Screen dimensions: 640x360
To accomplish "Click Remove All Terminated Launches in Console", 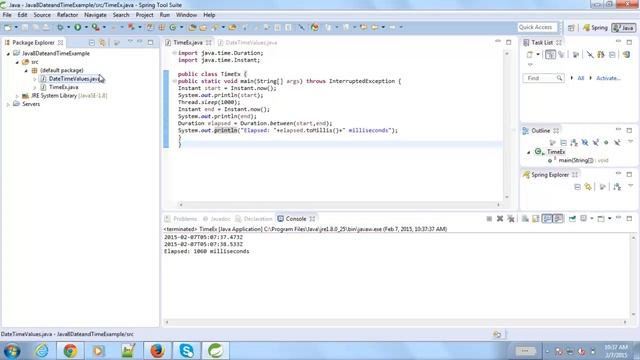I will click(x=511, y=219).
